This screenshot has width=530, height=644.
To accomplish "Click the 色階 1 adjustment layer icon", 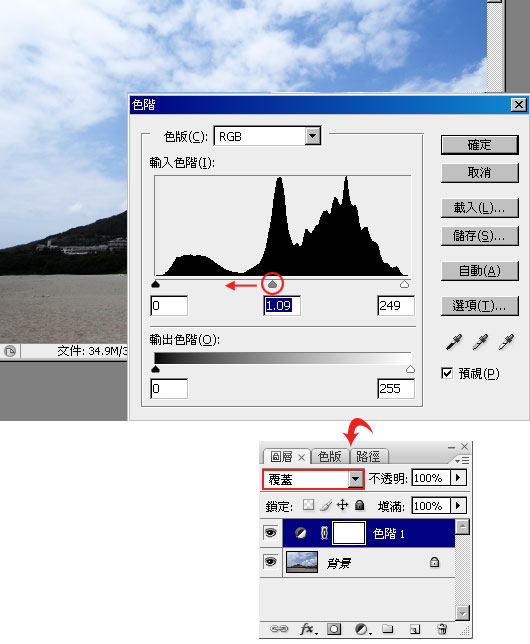I will [x=301, y=533].
